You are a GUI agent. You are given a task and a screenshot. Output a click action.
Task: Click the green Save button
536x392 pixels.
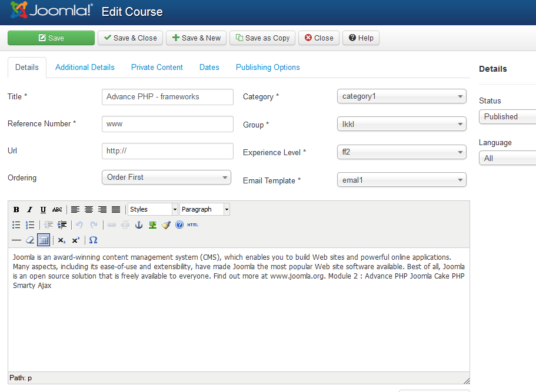pos(51,38)
